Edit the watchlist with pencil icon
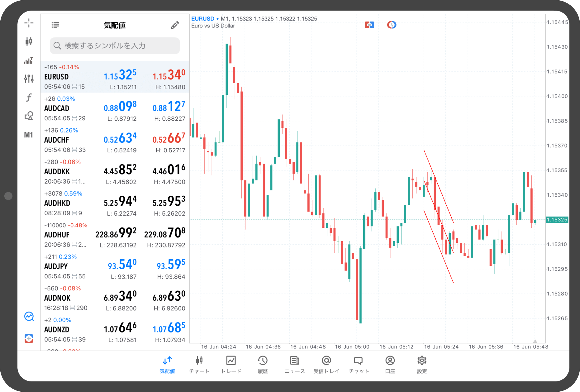Viewport: 580px width, 392px height. tap(175, 25)
